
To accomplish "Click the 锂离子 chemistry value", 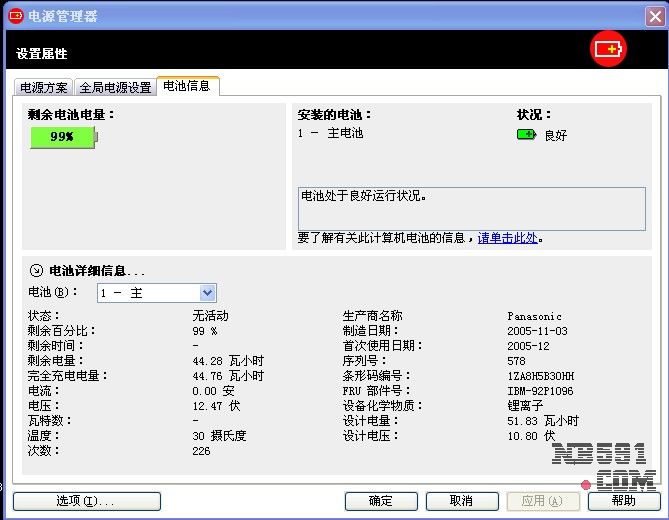I will (x=525, y=405).
